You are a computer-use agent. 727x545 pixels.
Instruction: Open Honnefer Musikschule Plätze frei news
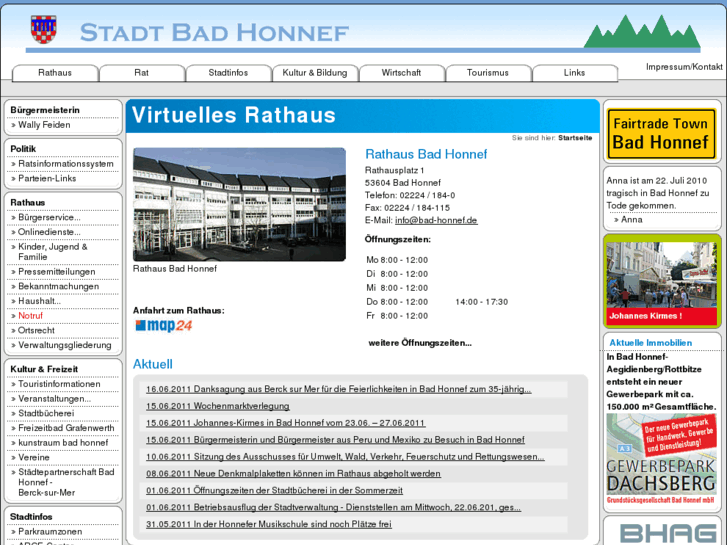coord(268,524)
